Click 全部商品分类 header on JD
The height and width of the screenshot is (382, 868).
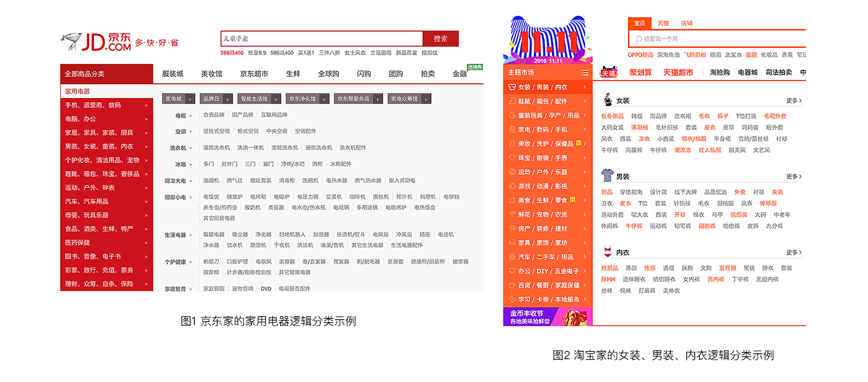107,74
